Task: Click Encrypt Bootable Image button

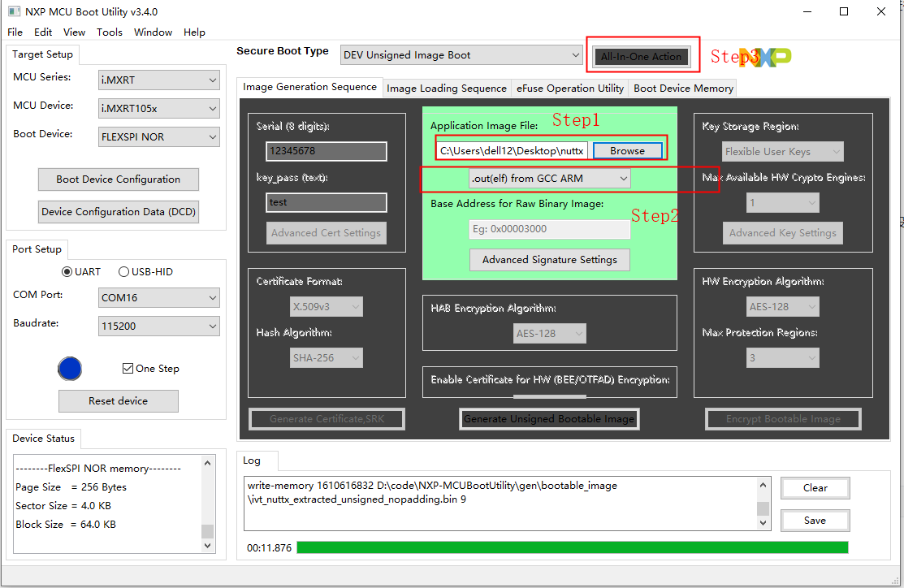Action: pos(783,419)
